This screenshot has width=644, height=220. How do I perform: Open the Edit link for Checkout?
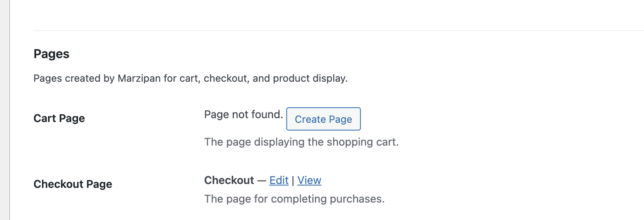click(x=279, y=180)
